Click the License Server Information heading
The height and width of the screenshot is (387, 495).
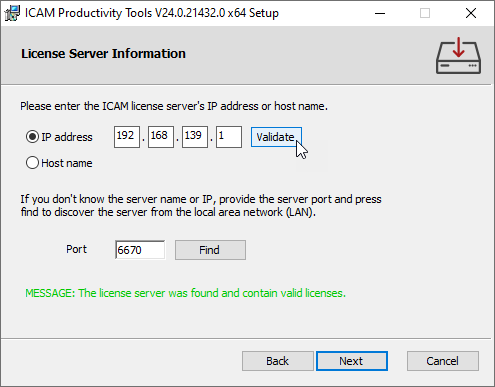click(x=103, y=54)
